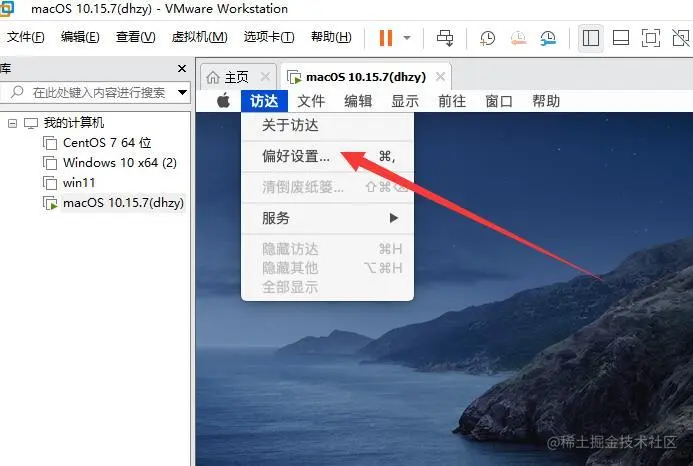This screenshot has width=693, height=466.
Task: Click the Apple logo menu
Action: tap(223, 101)
